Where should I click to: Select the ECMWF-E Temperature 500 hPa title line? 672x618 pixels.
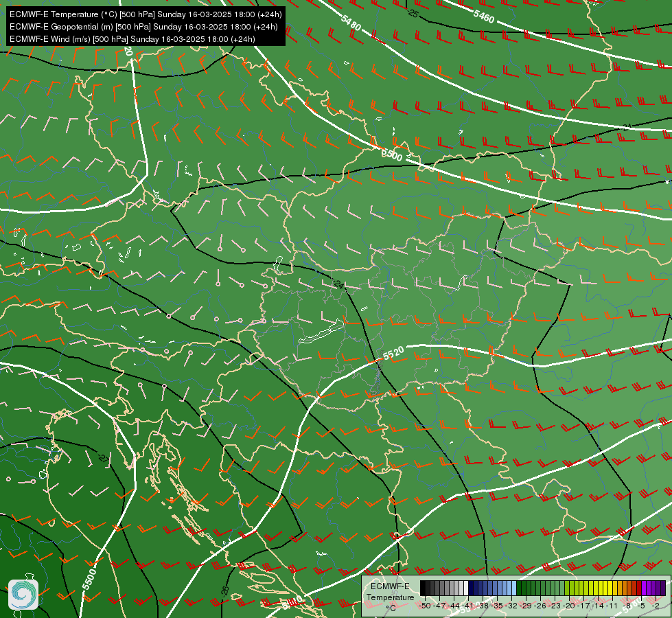[x=146, y=14]
